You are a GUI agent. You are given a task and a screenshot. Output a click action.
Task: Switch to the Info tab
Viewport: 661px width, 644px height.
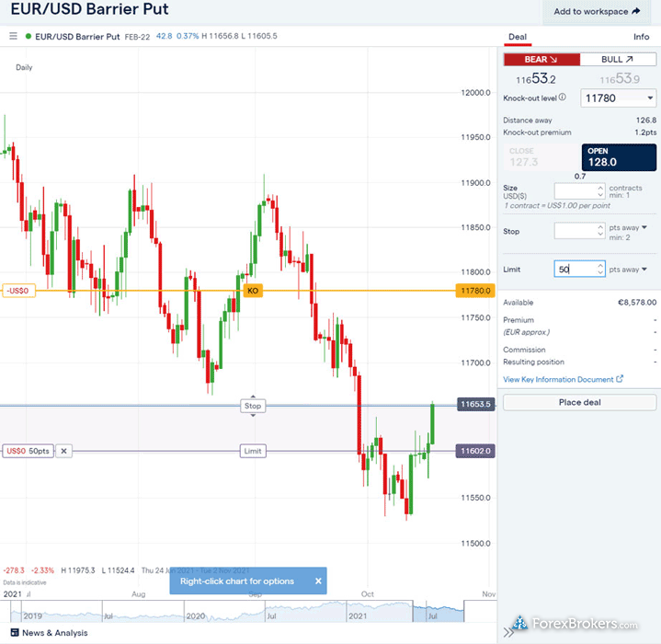click(x=641, y=37)
